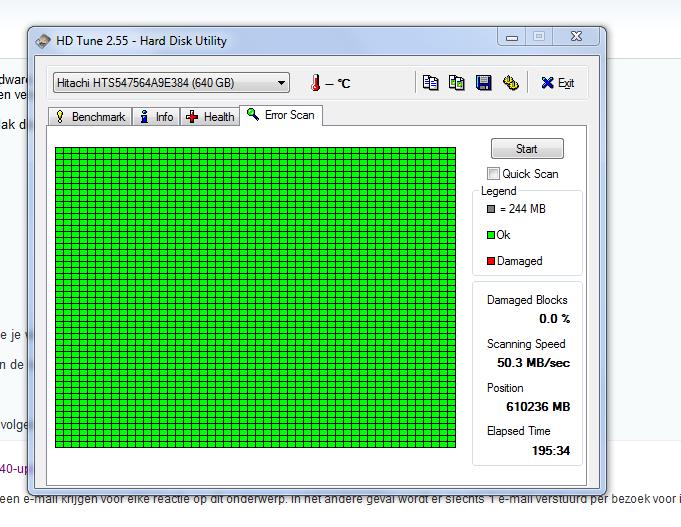The width and height of the screenshot is (681, 527).
Task: Click the green Ok legend swatch
Action: (491, 235)
